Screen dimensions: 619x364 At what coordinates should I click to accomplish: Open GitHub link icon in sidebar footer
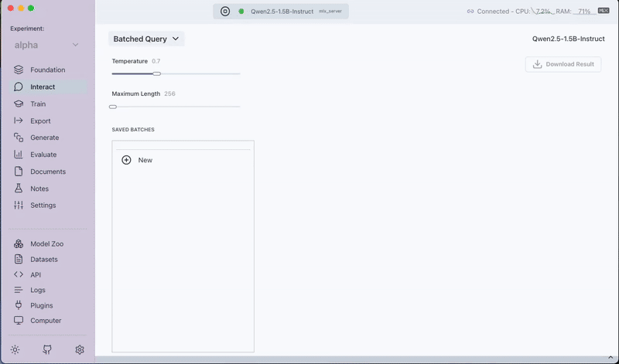click(x=47, y=349)
